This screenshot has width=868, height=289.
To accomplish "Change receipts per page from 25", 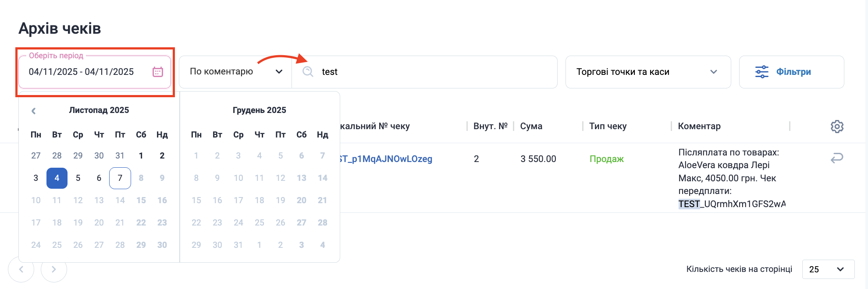I will [828, 269].
